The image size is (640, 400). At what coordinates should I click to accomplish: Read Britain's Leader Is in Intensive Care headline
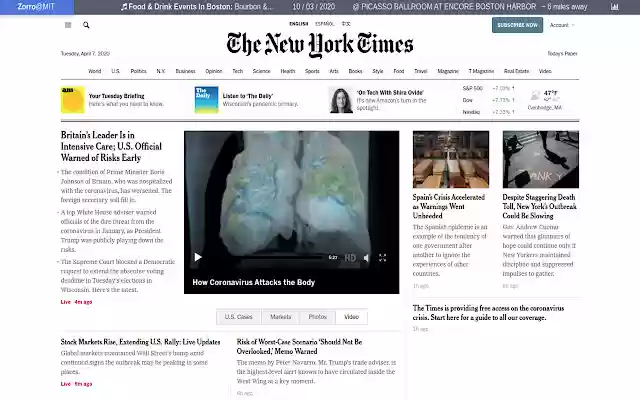pos(111,147)
